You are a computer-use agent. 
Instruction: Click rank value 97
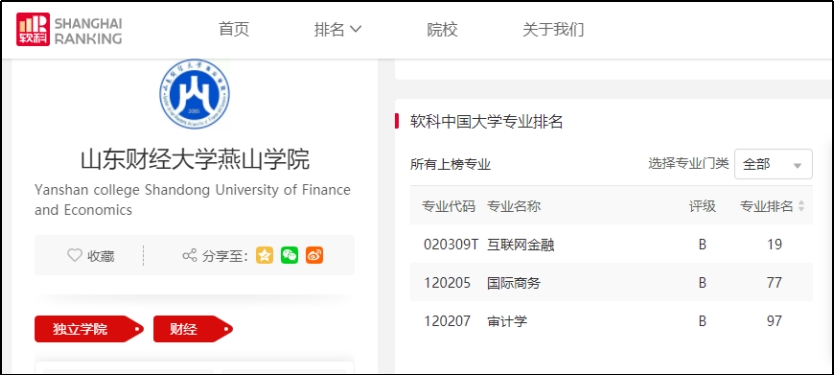[x=774, y=321]
